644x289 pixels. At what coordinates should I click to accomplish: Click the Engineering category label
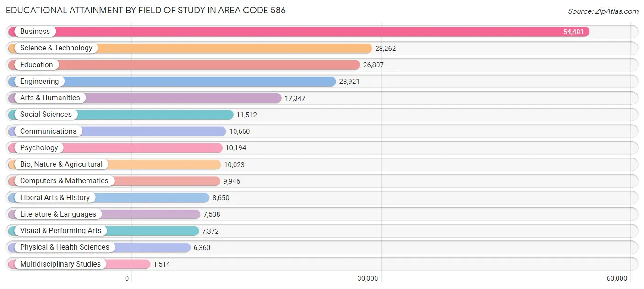click(x=39, y=81)
